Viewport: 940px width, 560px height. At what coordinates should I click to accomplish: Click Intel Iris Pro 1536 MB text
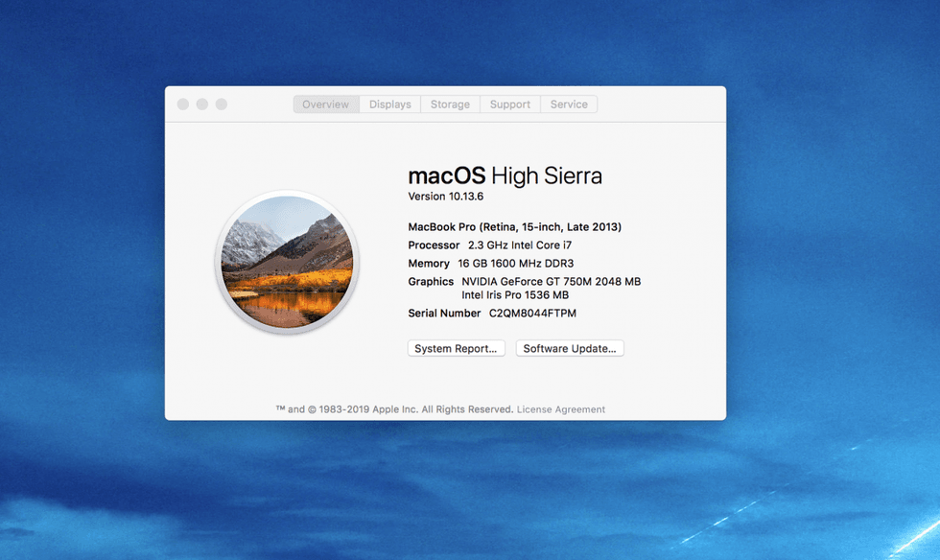coord(515,295)
